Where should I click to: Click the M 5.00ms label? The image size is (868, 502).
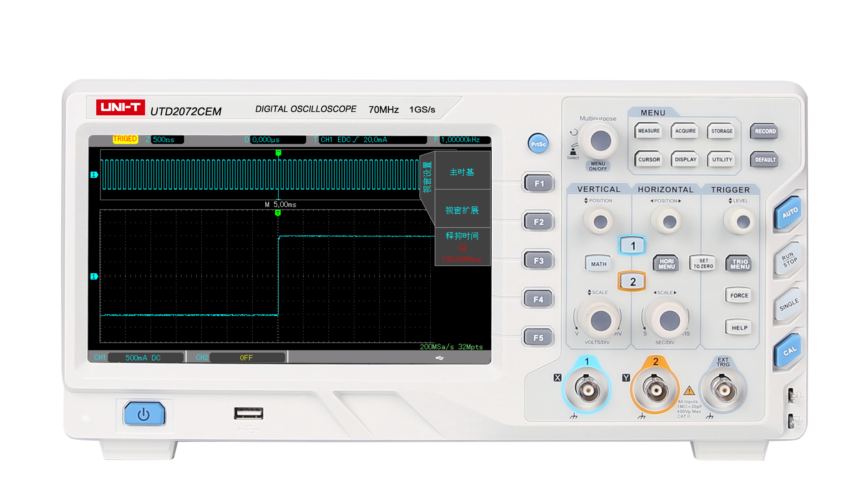pos(280,204)
